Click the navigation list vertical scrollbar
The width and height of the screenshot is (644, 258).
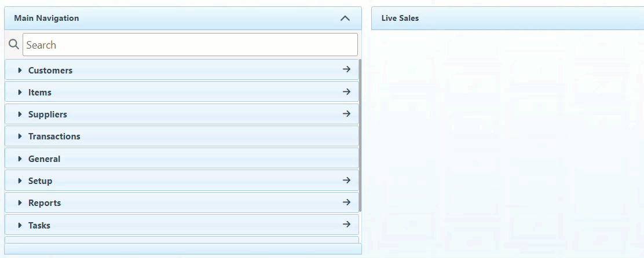point(360,133)
